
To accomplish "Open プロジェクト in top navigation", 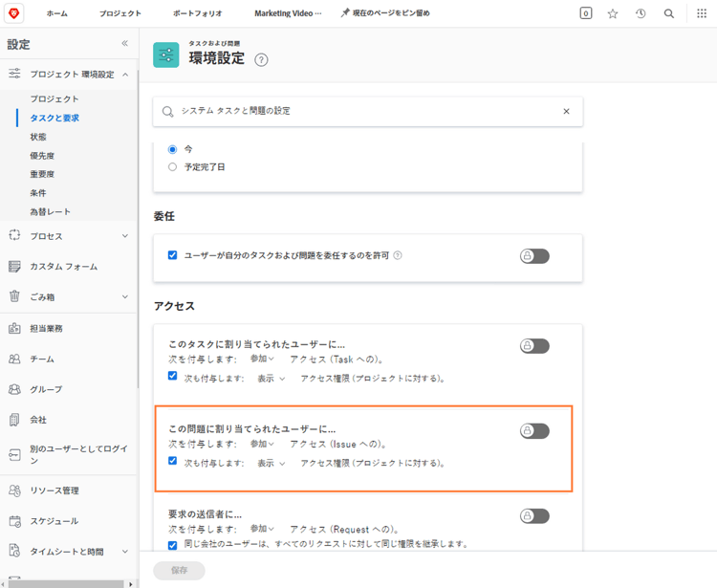I will coord(120,13).
